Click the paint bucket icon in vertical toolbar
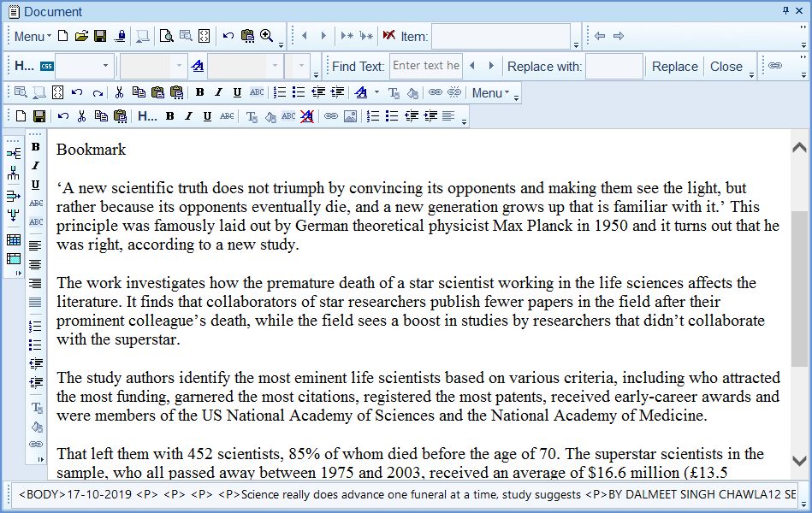The image size is (812, 513). (x=36, y=427)
